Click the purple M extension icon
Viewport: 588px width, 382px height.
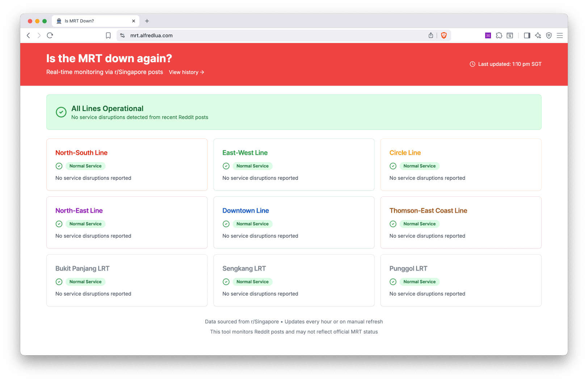488,35
